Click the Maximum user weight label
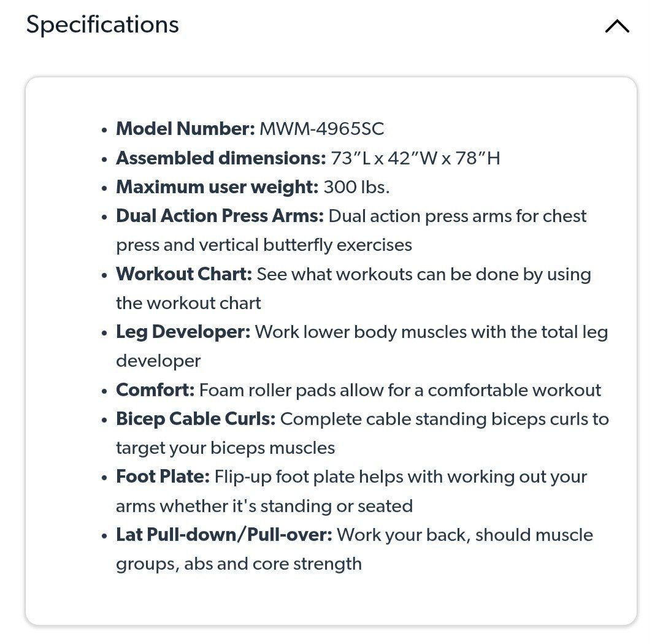The height and width of the screenshot is (644, 652). tap(217, 187)
